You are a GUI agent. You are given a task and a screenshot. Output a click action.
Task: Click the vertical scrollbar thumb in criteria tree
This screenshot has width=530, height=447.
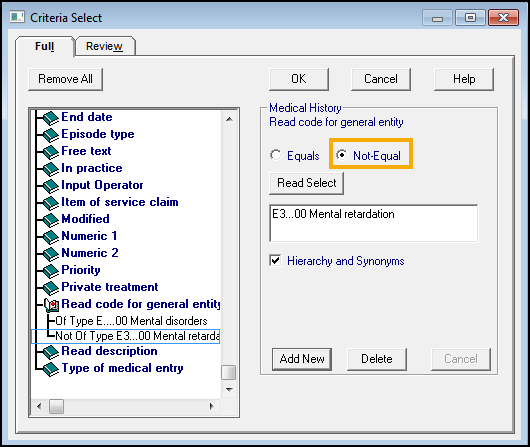(x=228, y=373)
